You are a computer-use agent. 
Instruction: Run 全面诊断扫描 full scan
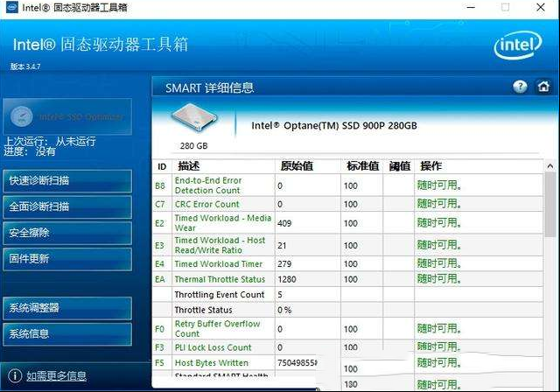[67, 206]
